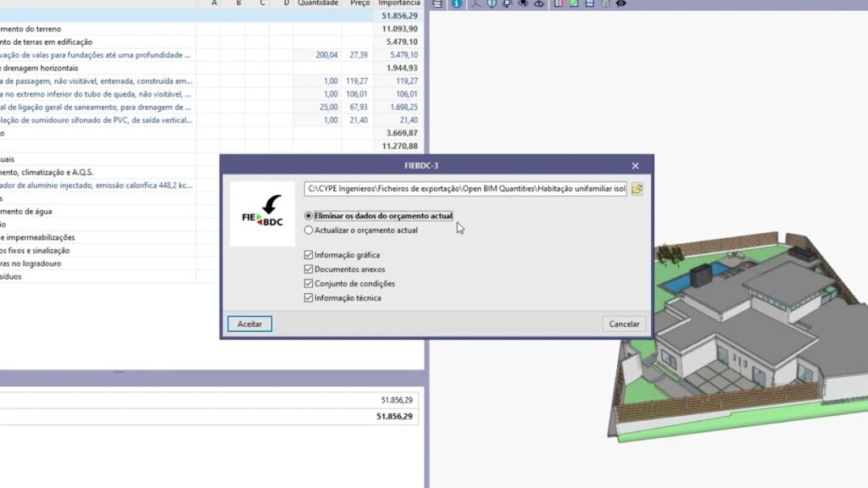Choose 'Actualizar o orçamento actual' option
The width and height of the screenshot is (868, 488).
tap(309, 230)
